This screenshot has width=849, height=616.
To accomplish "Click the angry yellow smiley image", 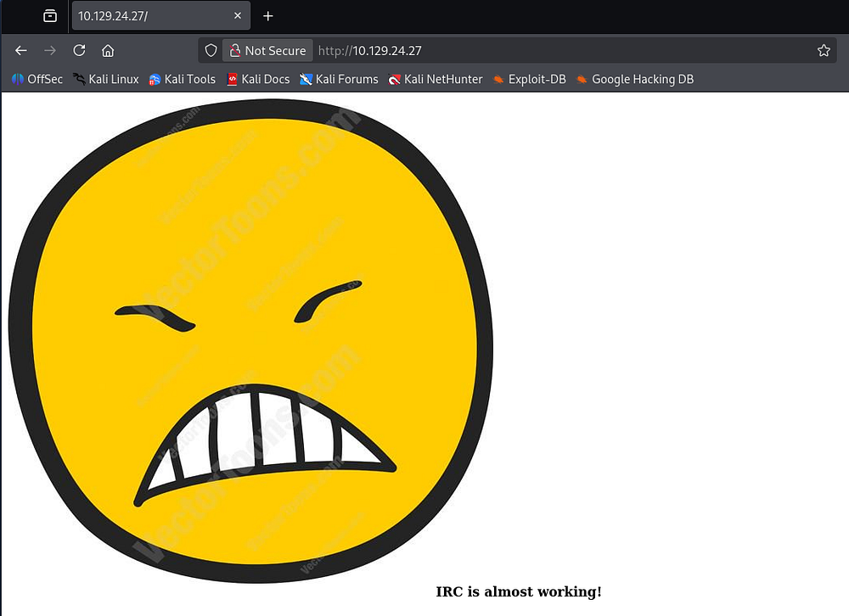I will coord(250,339).
